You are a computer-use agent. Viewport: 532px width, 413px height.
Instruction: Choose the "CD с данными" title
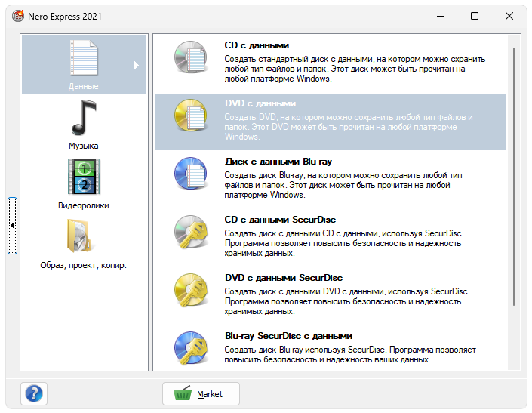pos(257,45)
